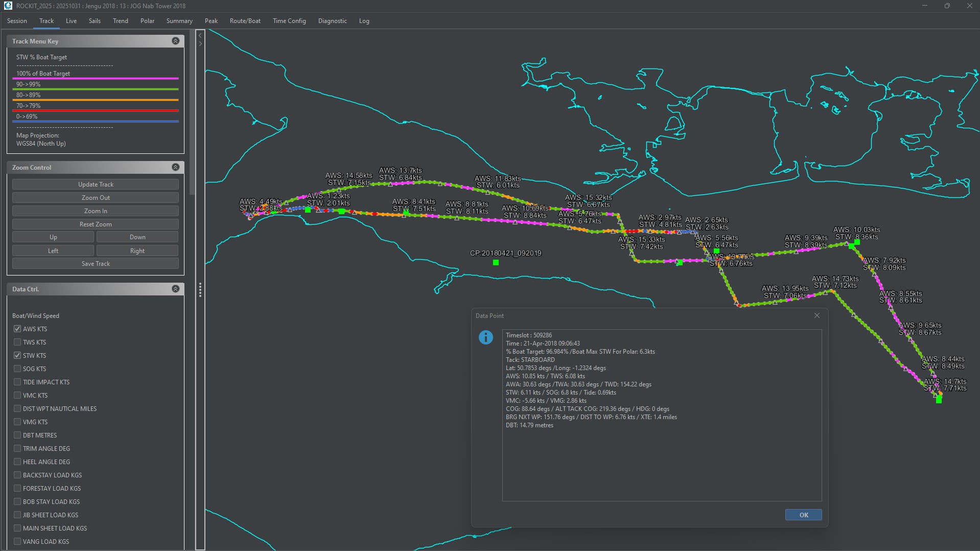Uncheck the AWS KTS checkbox

pos(17,329)
